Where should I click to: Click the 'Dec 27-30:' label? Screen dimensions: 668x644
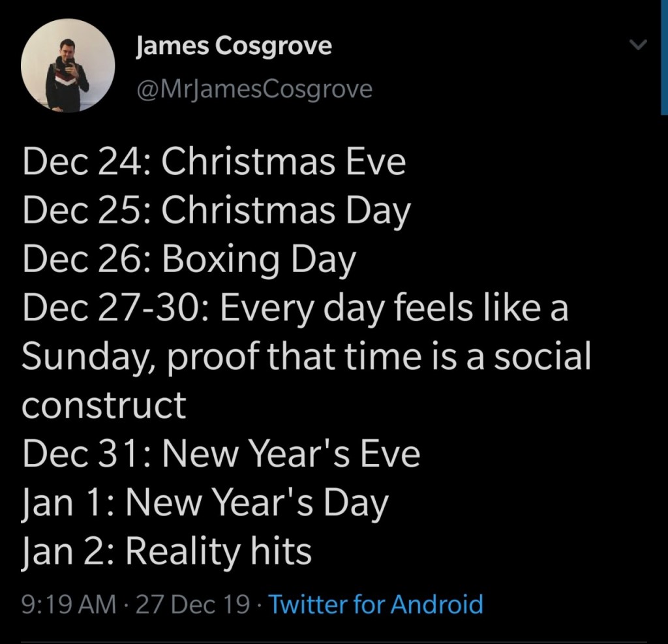(115, 307)
